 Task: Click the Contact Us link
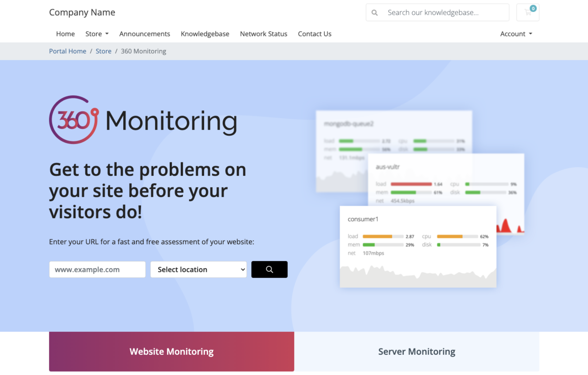(314, 33)
